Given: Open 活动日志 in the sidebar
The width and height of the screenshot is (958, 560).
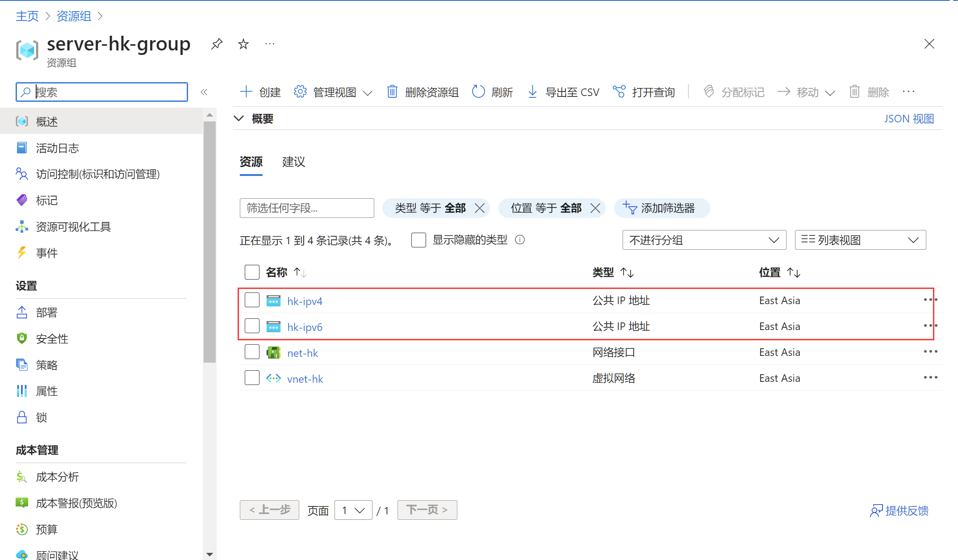Looking at the screenshot, I should click(57, 148).
